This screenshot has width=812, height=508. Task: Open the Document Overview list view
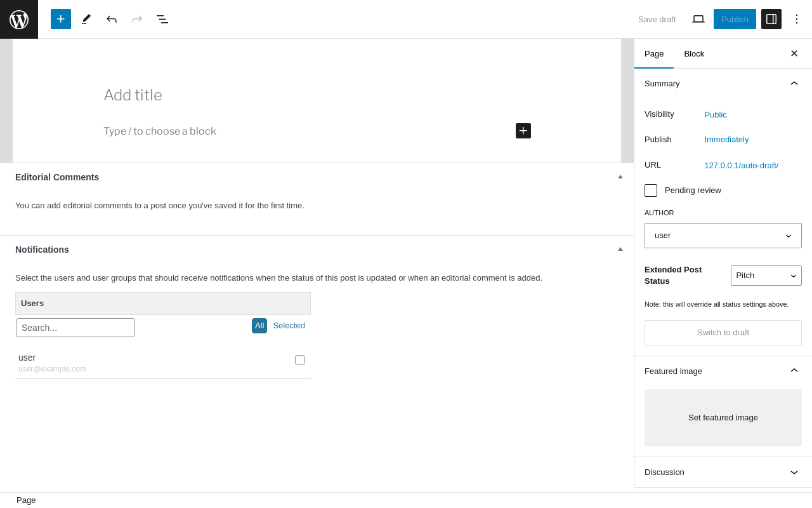162,19
